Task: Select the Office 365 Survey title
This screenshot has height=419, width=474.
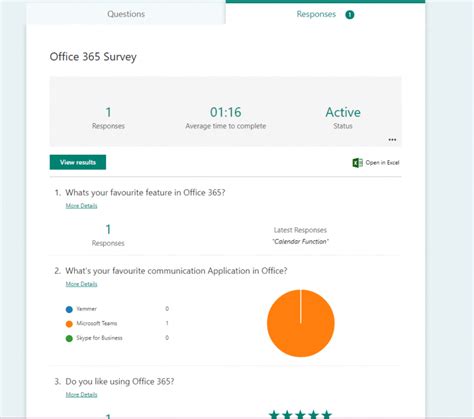Action: coord(93,57)
